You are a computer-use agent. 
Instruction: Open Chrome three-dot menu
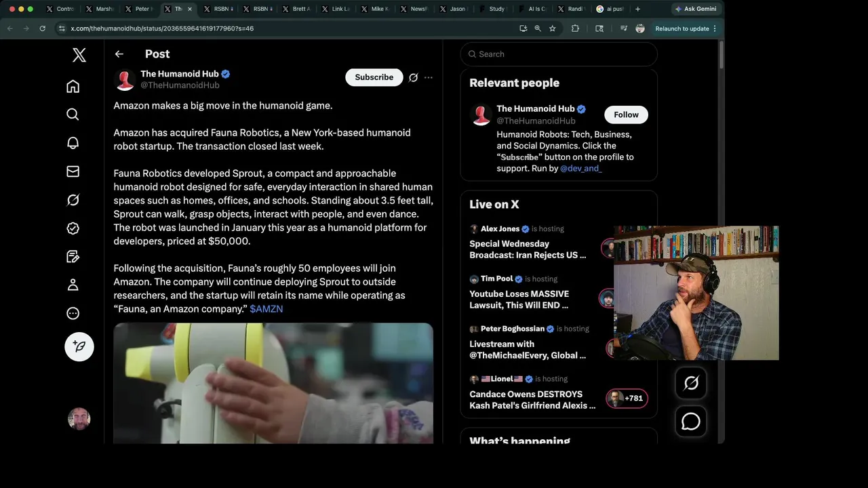[715, 28]
